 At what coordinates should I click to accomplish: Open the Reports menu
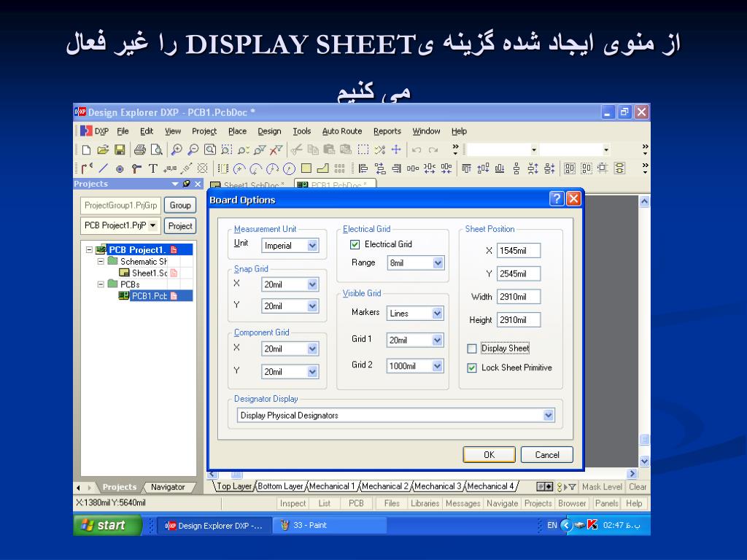(387, 131)
